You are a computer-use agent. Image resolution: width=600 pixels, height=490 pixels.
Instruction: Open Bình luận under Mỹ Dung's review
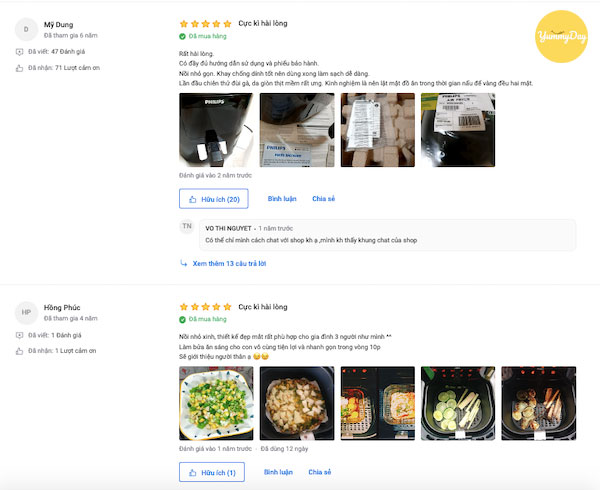(282, 199)
